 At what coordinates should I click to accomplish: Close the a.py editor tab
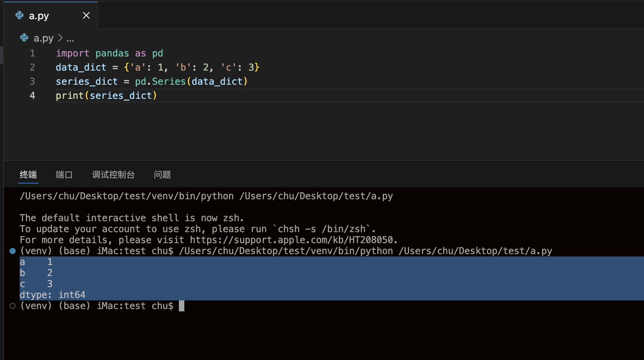[86, 15]
